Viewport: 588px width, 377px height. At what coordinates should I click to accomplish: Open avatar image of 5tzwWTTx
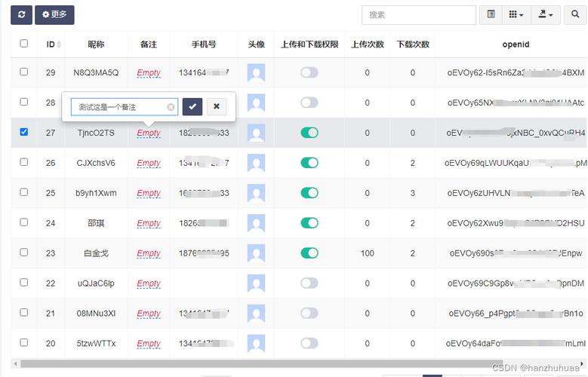[256, 344]
